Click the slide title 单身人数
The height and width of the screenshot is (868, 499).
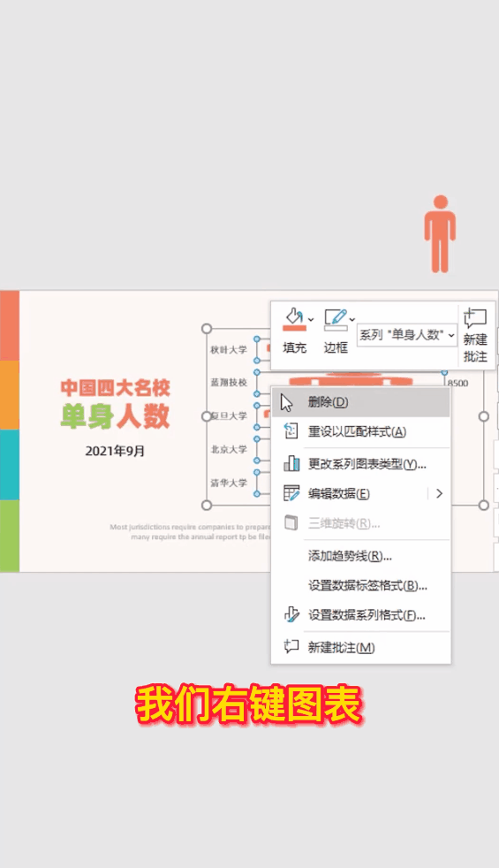point(115,415)
